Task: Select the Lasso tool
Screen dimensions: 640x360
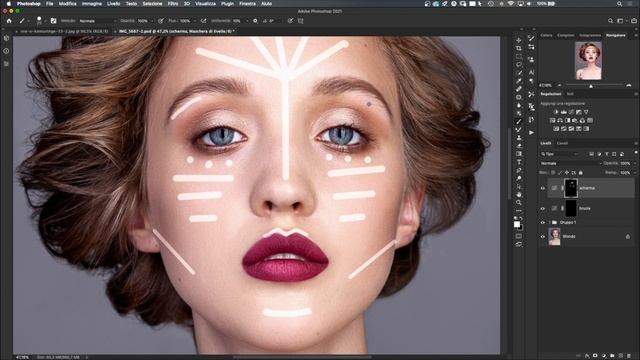Action: [518, 64]
